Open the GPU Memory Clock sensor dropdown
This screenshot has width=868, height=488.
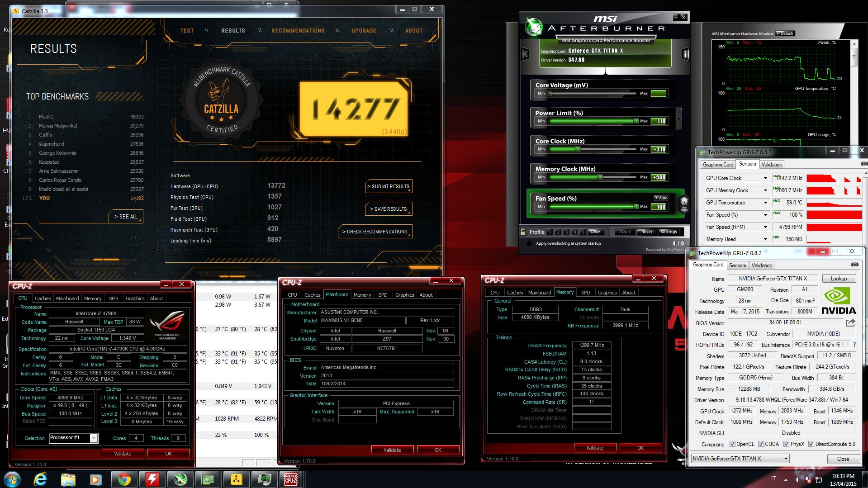[x=765, y=190]
